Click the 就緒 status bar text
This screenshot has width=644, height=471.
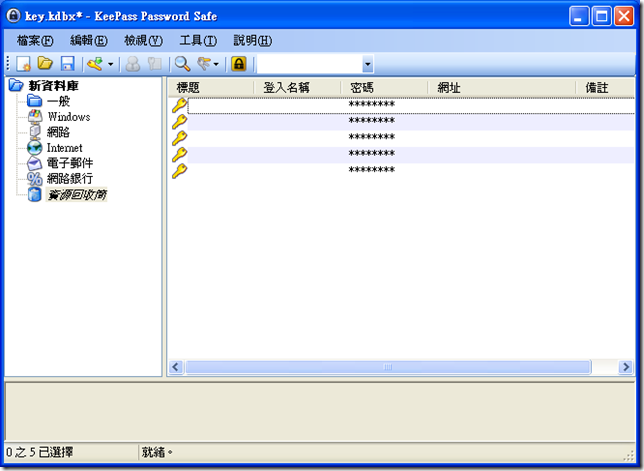(157, 453)
